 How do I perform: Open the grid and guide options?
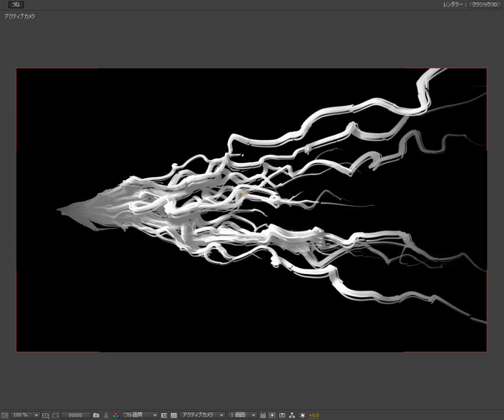tap(46, 415)
